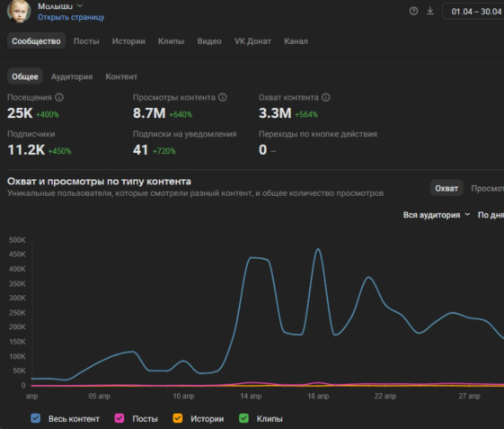The image size is (504, 429).
Task: Toggle Истории legend checkbox
Action: [x=177, y=418]
